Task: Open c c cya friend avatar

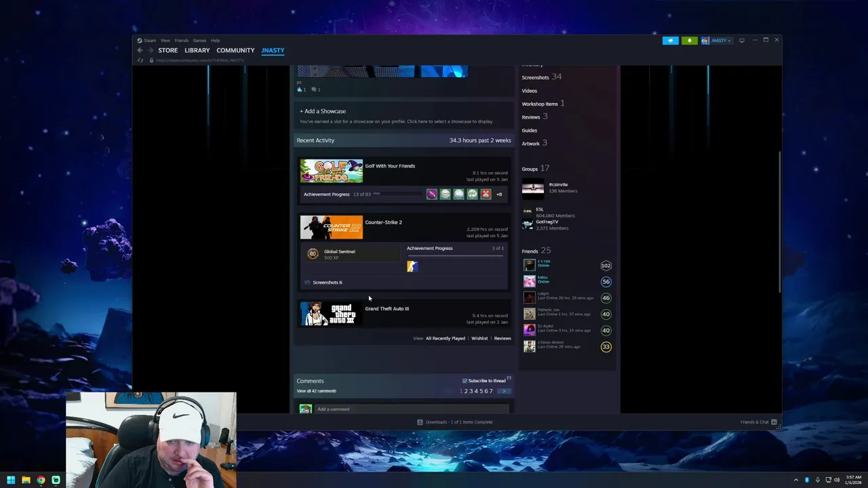Action: (x=529, y=265)
